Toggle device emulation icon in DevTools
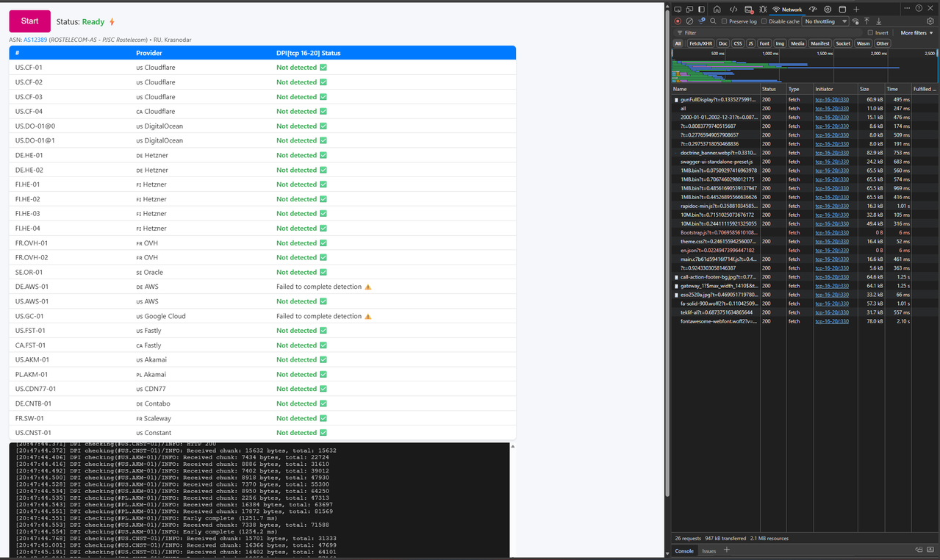This screenshot has width=940, height=560. coord(689,10)
